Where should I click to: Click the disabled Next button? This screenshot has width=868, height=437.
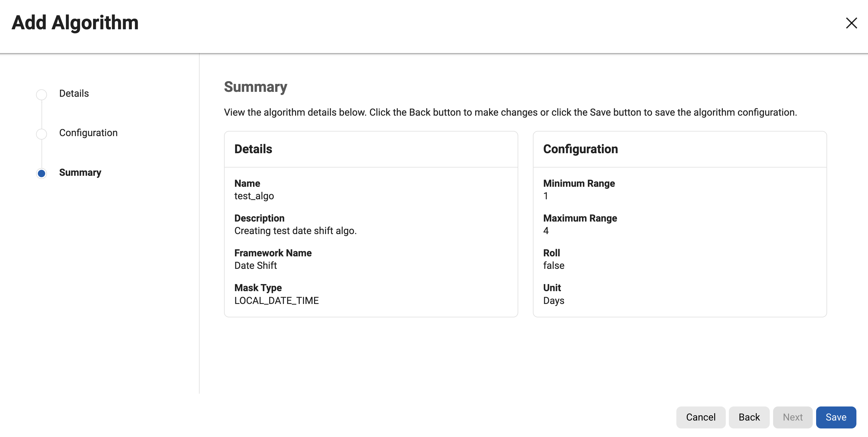coord(792,417)
